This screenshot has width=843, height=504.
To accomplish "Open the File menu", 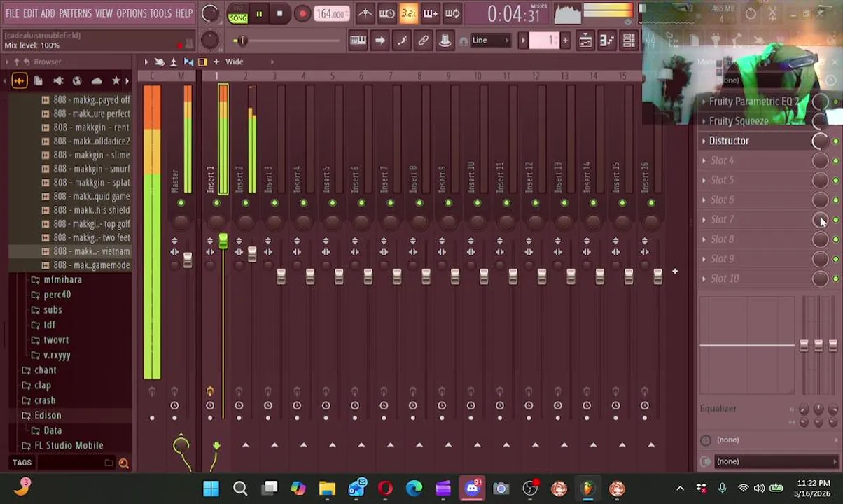I will pyautogui.click(x=13, y=13).
